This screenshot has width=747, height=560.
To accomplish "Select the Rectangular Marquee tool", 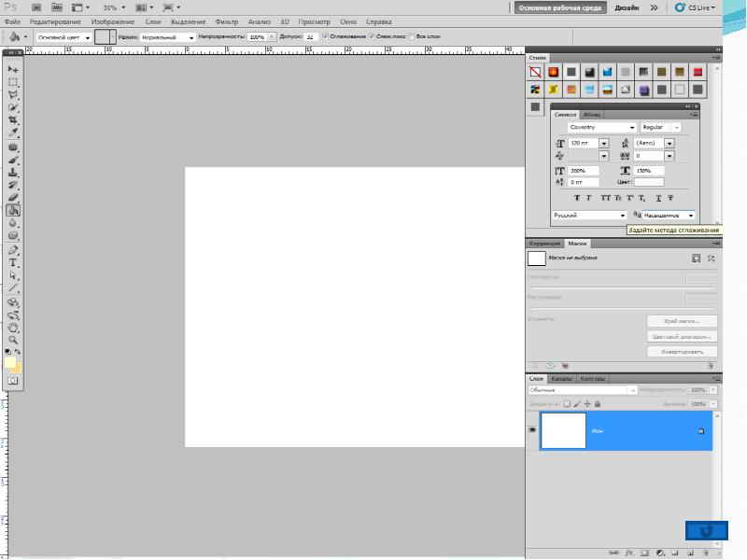I will point(13,82).
